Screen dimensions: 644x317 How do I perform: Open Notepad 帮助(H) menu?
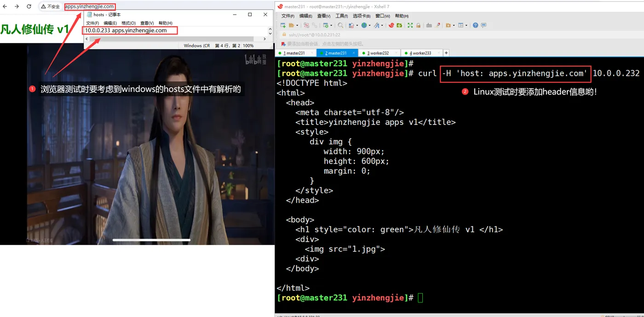pos(166,23)
